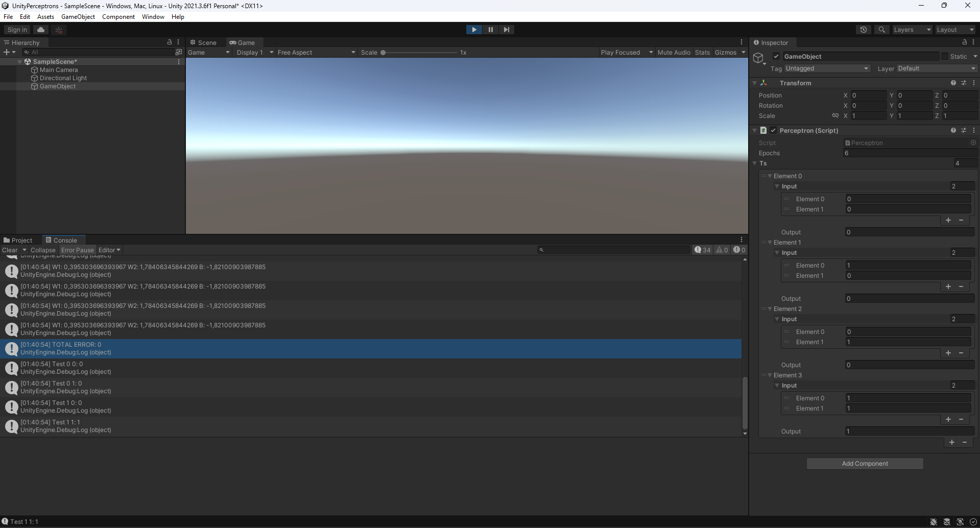Viewport: 980px width, 528px height.
Task: Open the Editor dropdown in Console
Action: click(109, 250)
